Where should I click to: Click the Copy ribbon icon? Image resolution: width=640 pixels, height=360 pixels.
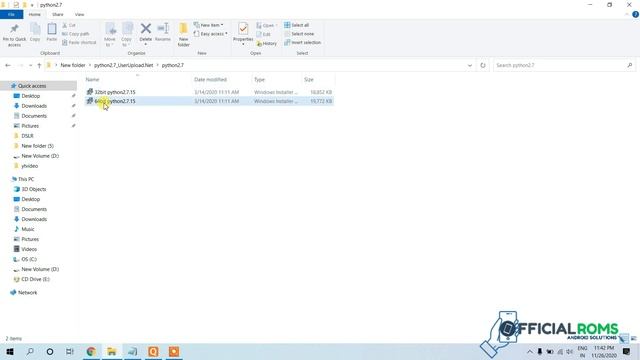35,32
